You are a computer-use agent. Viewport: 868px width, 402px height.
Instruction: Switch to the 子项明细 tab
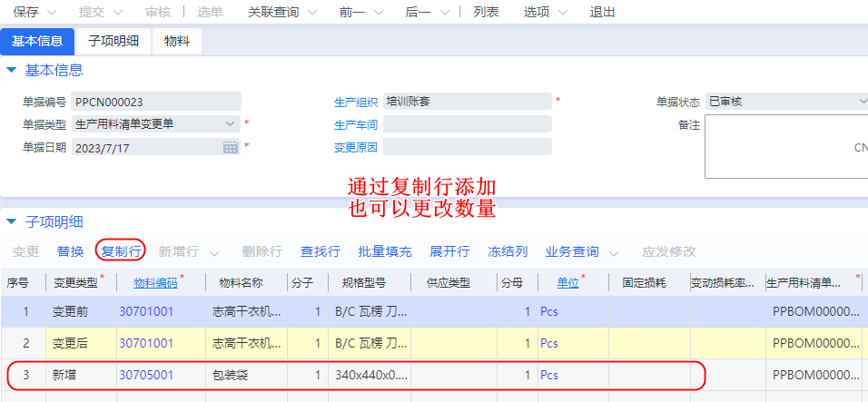click(113, 42)
